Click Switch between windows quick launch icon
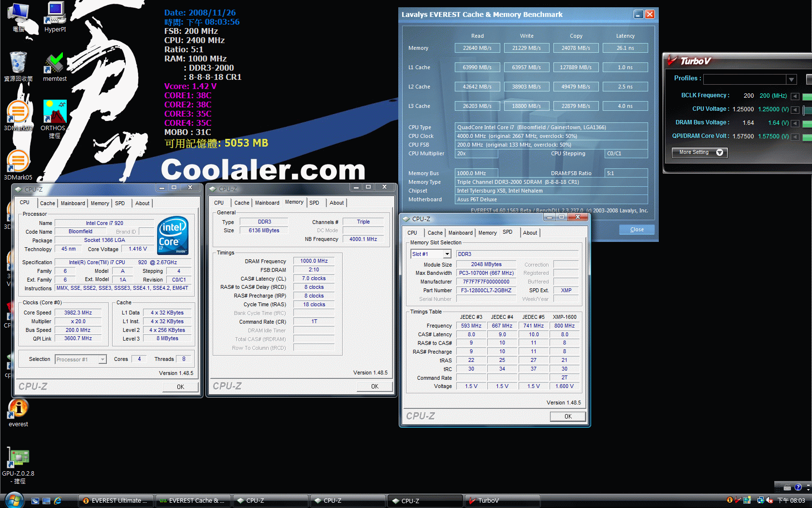Image resolution: width=812 pixels, height=508 pixels. (35, 501)
